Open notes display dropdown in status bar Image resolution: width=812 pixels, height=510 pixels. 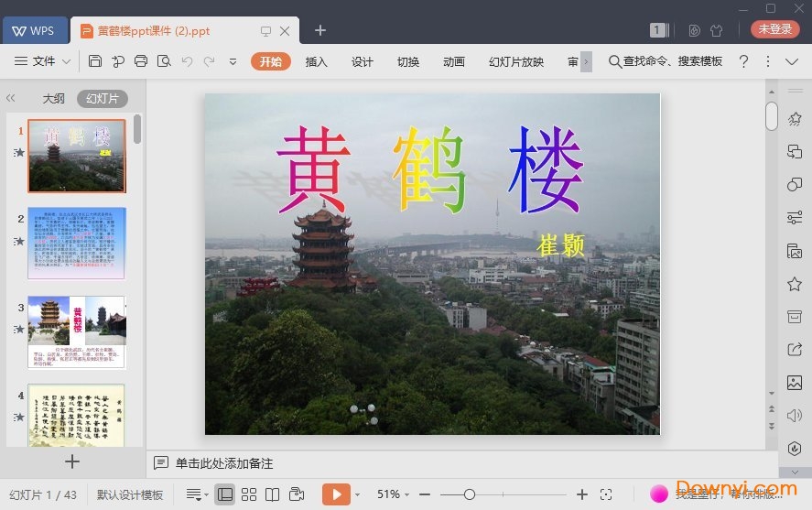(x=197, y=495)
